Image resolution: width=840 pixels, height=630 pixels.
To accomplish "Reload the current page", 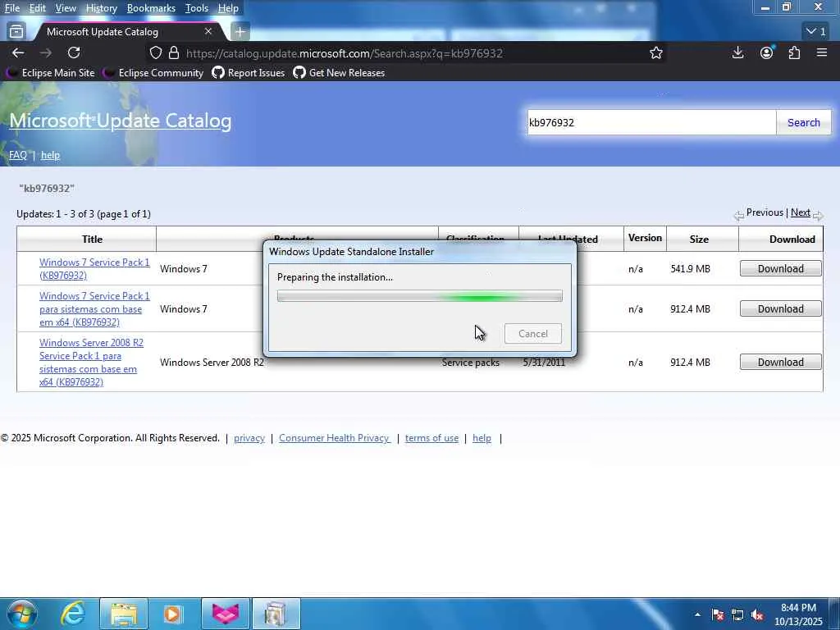I will (74, 53).
